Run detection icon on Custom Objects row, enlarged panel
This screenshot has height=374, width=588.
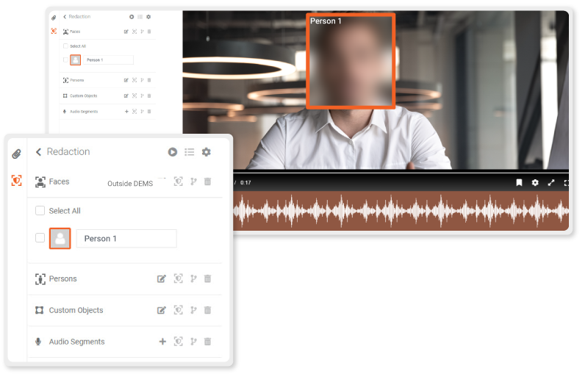click(x=178, y=311)
